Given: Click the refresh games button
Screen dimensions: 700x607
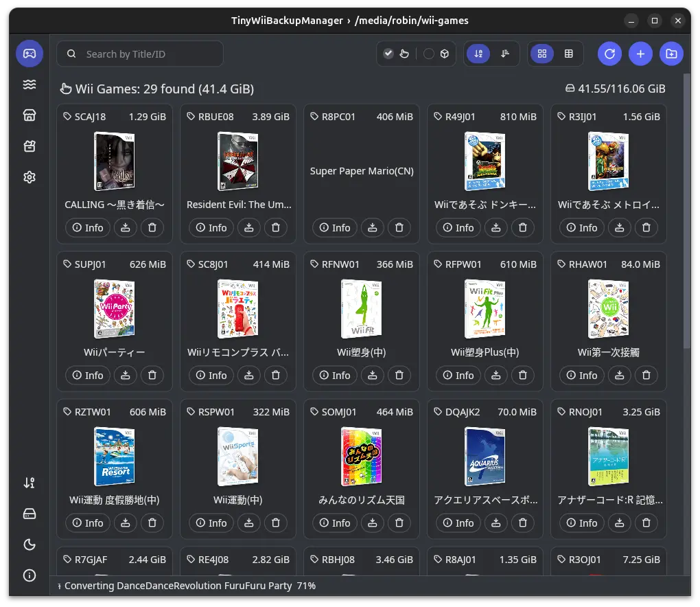Looking at the screenshot, I should (609, 54).
